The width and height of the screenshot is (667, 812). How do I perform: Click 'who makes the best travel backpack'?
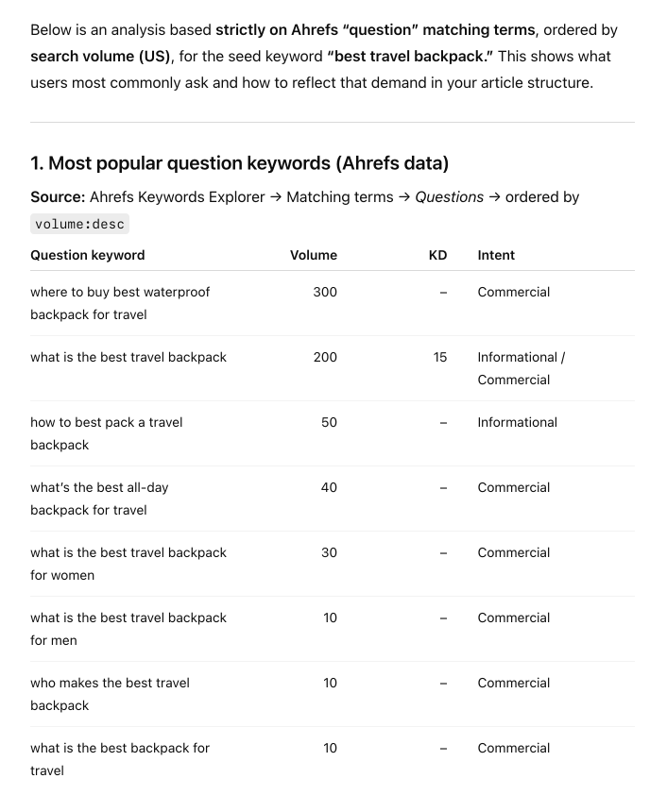(x=110, y=694)
